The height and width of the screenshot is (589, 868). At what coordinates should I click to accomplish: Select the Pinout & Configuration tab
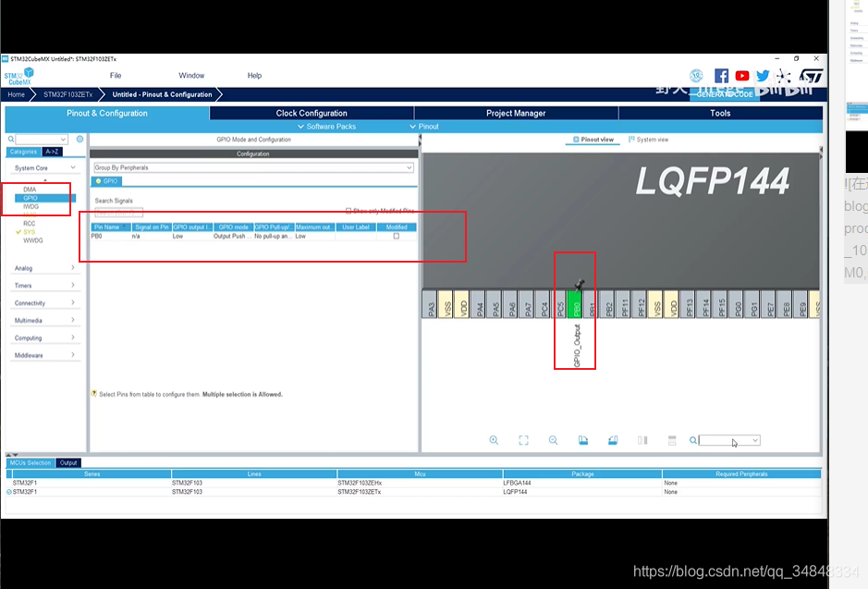(x=107, y=113)
